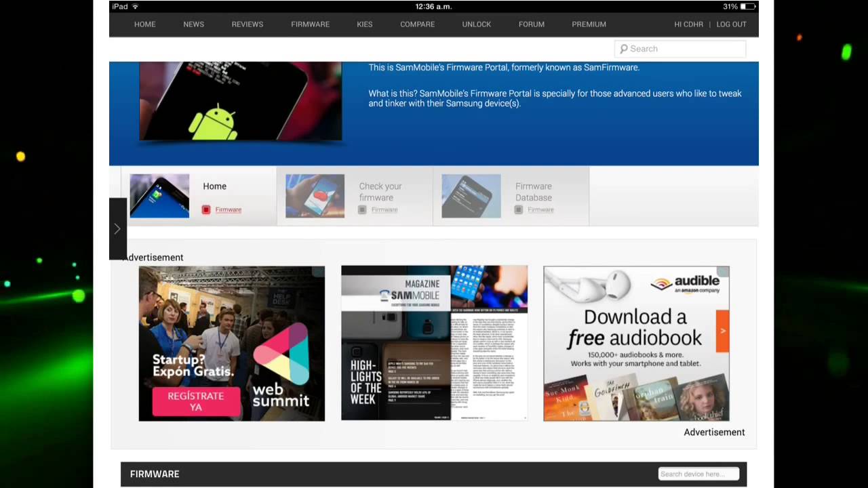Go to the UNLOCK page
This screenshot has width=868, height=488.
476,24
